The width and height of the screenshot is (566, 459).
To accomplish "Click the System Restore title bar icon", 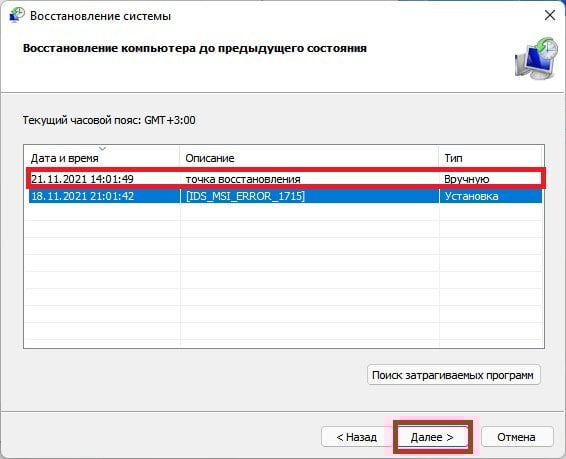I will [x=16, y=16].
